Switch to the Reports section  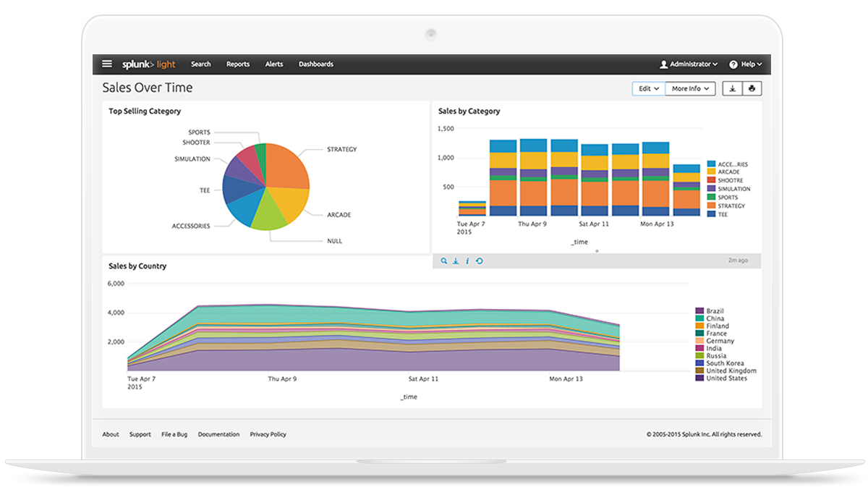[x=238, y=64]
